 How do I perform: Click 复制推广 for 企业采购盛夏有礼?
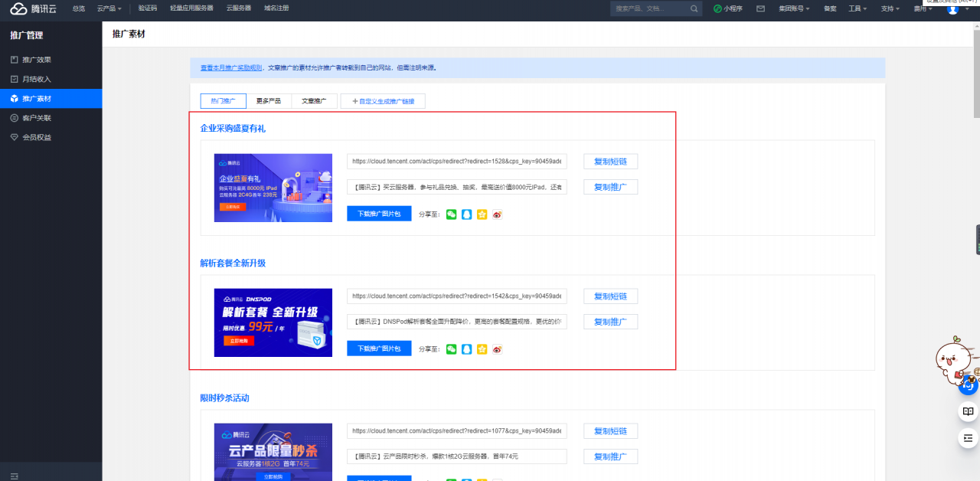[611, 187]
